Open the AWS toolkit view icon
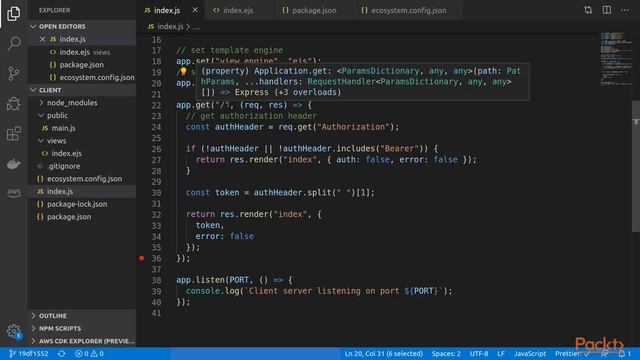Image resolution: width=640 pixels, height=360 pixels. pos(13,192)
